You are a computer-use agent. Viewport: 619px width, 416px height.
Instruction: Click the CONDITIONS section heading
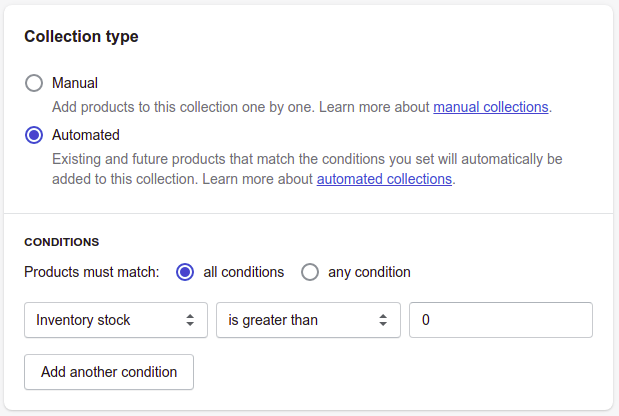tap(62, 242)
